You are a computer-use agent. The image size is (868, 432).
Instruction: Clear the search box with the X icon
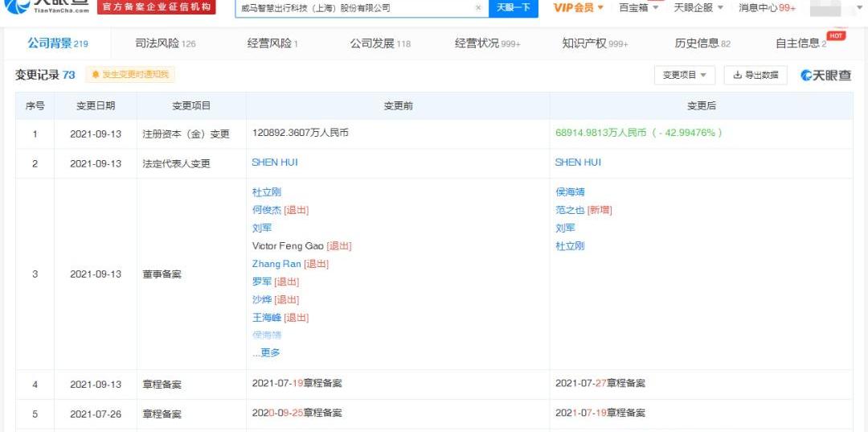[x=478, y=8]
